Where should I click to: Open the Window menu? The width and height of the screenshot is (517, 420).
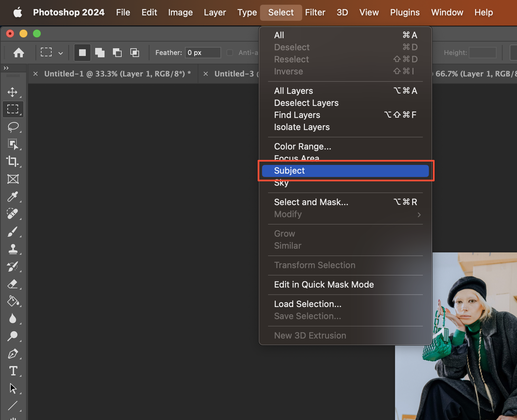click(x=447, y=12)
